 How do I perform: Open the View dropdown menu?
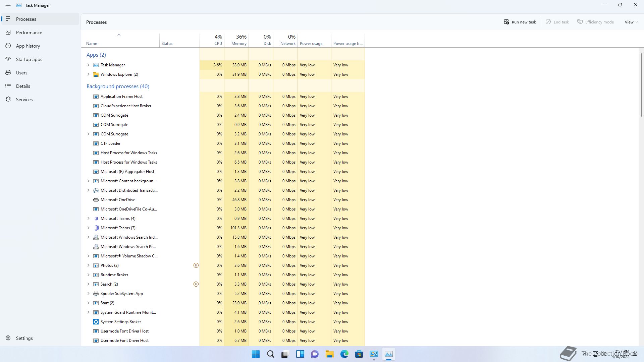click(x=631, y=22)
